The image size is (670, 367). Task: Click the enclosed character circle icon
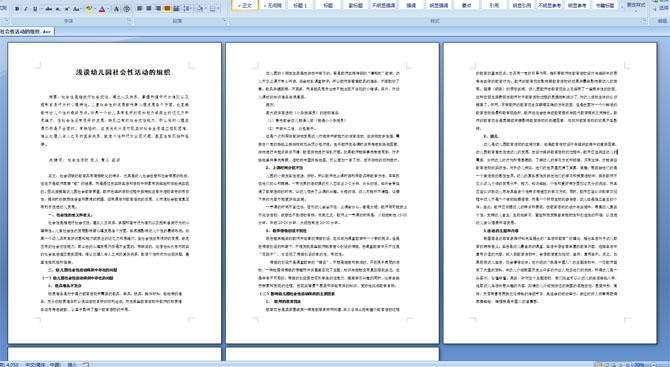coord(126,9)
